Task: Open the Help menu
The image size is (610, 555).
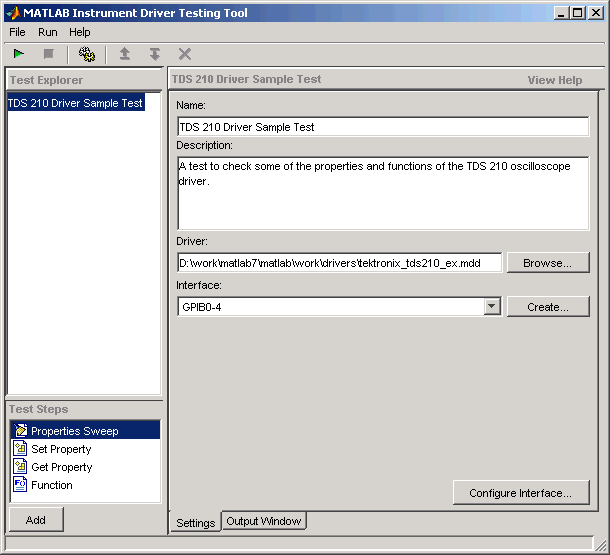Action: click(79, 32)
